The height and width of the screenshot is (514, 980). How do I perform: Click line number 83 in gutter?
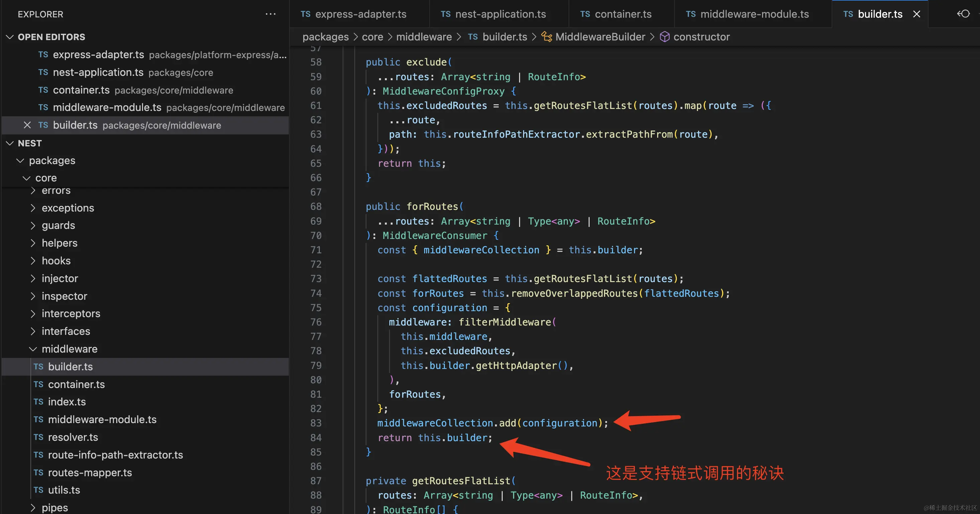point(316,423)
